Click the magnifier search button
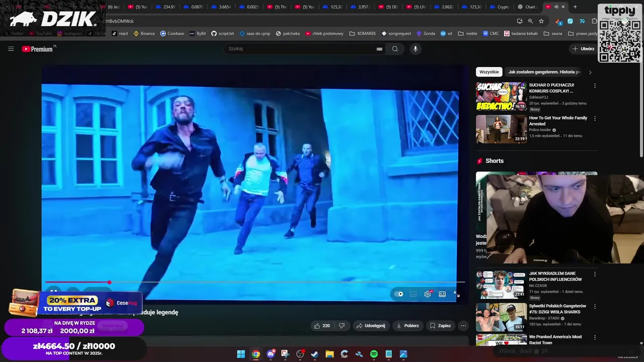644x362 pixels. [395, 49]
